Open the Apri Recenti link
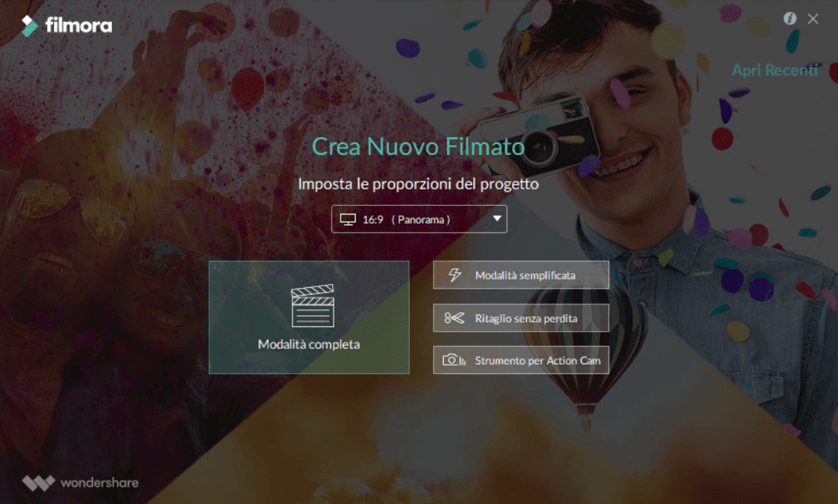 coord(775,70)
